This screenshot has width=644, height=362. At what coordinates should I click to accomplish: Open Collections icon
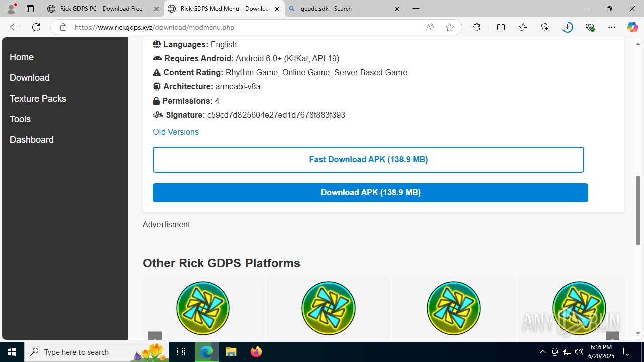545,27
